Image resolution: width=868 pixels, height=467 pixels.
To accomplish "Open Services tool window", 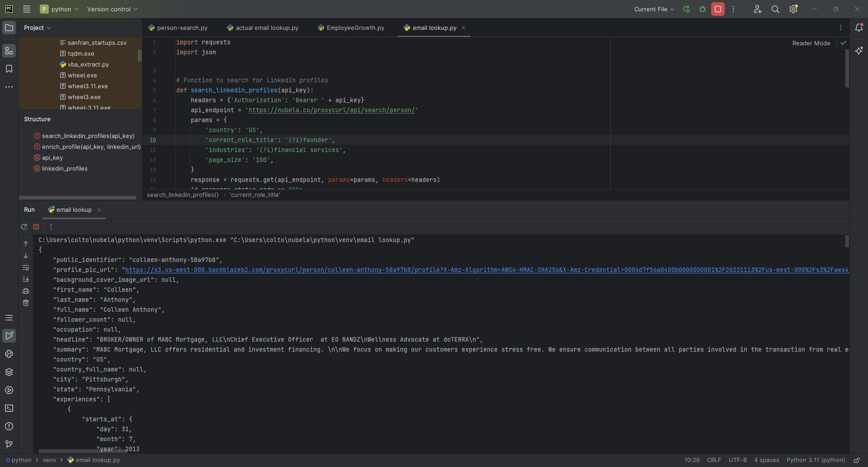I will point(9,390).
